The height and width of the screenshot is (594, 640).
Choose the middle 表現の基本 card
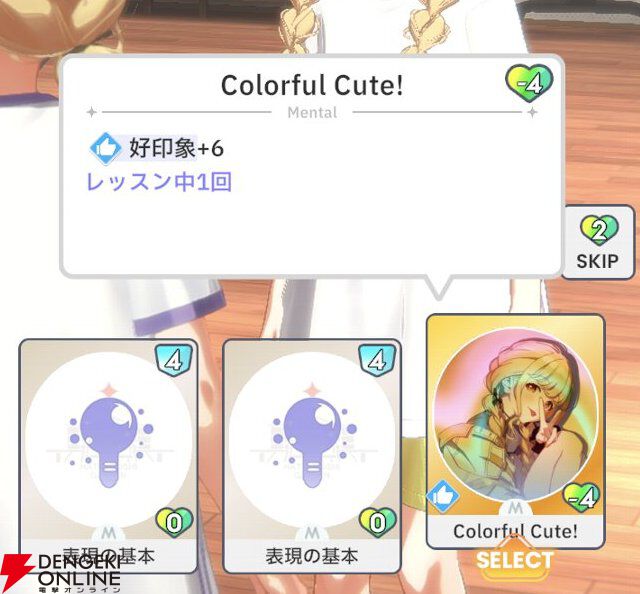[x=312, y=456]
